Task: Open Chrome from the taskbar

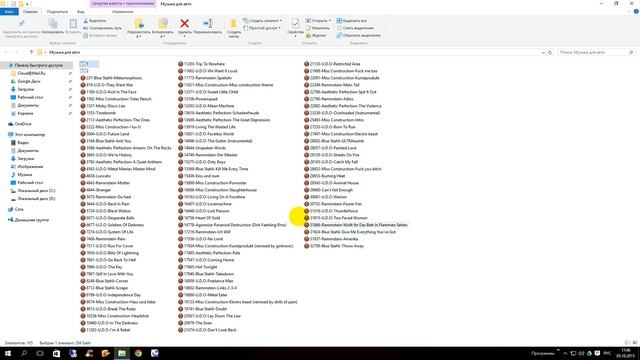Action: click(138, 353)
